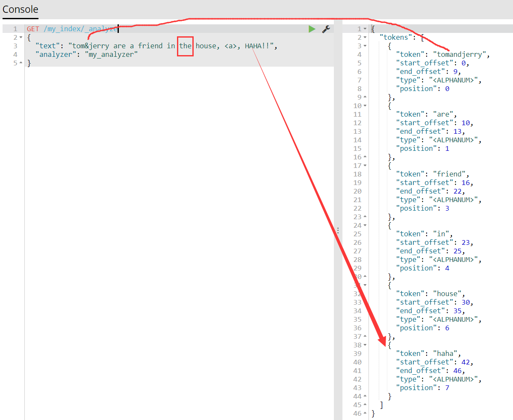Collapse the "friend" token object fold at line 17
This screenshot has height=420, width=513.
click(x=365, y=166)
